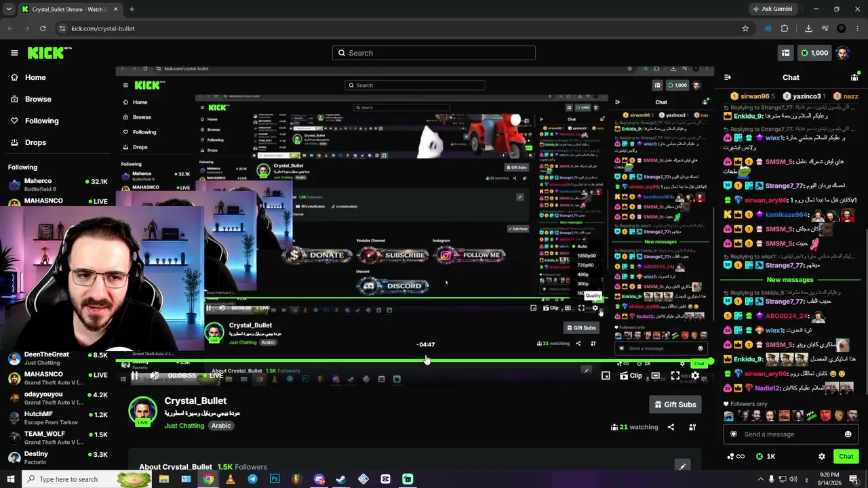The image size is (868, 488).
Task: Open VLC from the taskbar
Action: (x=231, y=479)
